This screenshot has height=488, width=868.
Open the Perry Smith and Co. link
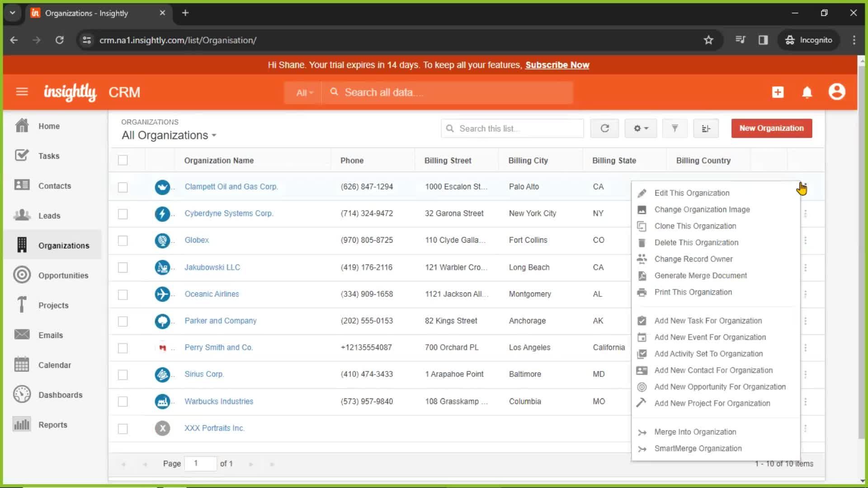pos(218,347)
